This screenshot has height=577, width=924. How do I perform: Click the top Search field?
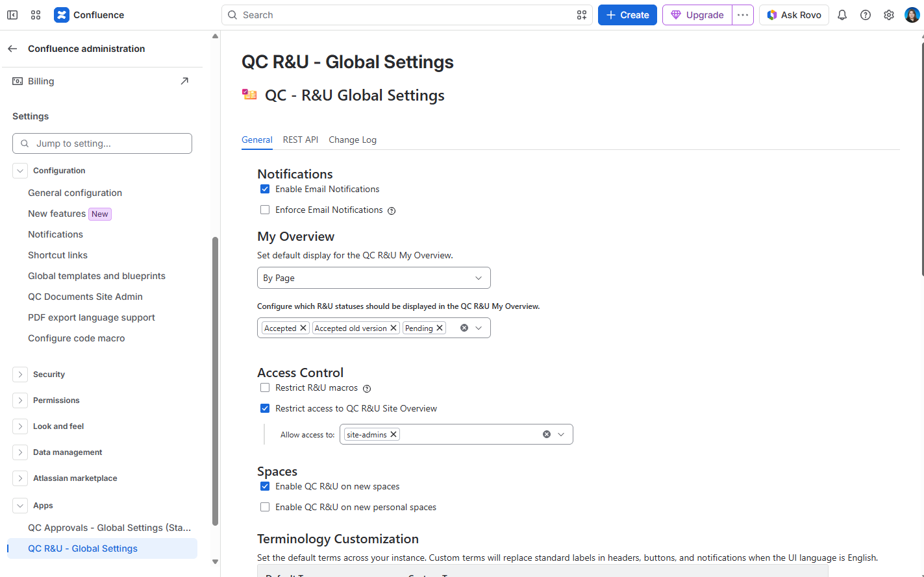pos(407,15)
